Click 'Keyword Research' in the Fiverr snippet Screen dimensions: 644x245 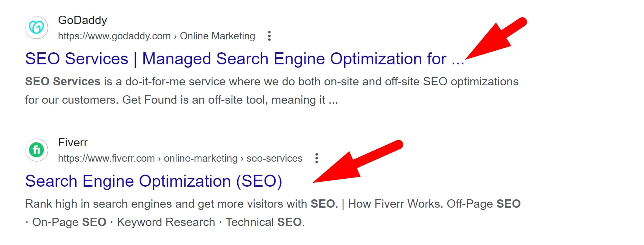coord(166,222)
